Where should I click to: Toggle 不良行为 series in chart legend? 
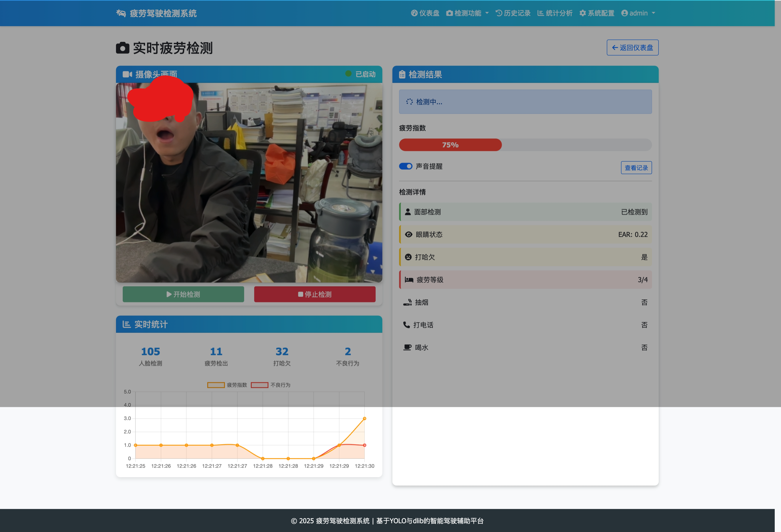tap(270, 385)
